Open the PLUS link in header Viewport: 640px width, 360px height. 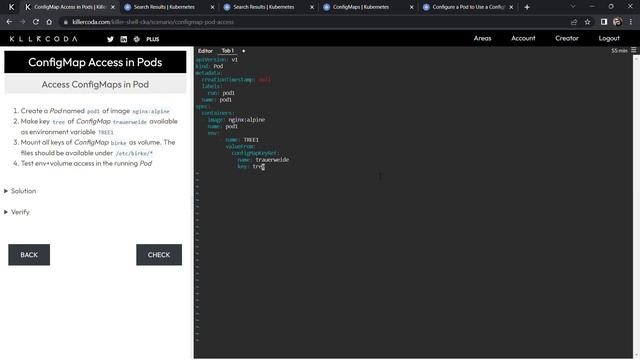(x=153, y=39)
